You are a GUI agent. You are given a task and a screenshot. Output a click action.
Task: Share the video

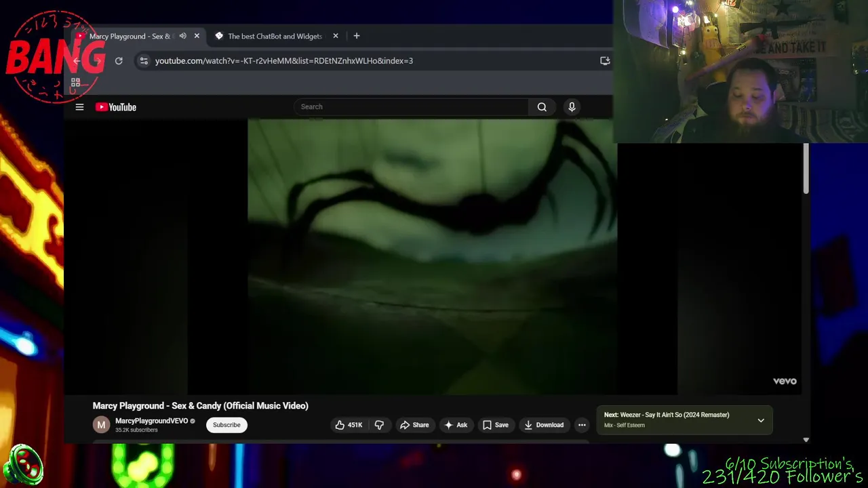pos(414,425)
